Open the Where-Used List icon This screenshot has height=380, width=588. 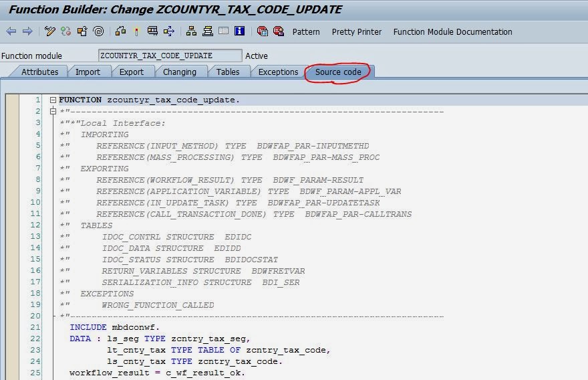point(152,31)
